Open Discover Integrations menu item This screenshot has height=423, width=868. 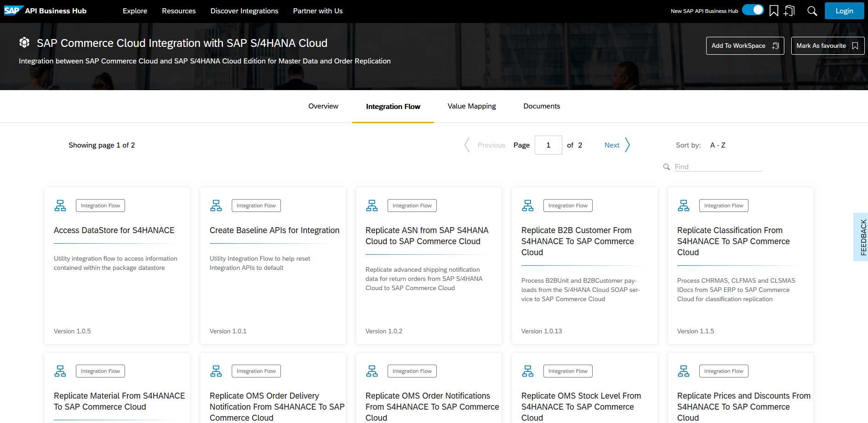click(244, 11)
